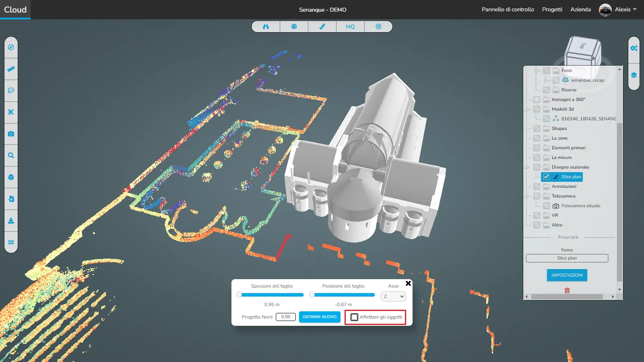Click the Cloud logo
Viewport: 644px width, 362px height.
[15, 10]
